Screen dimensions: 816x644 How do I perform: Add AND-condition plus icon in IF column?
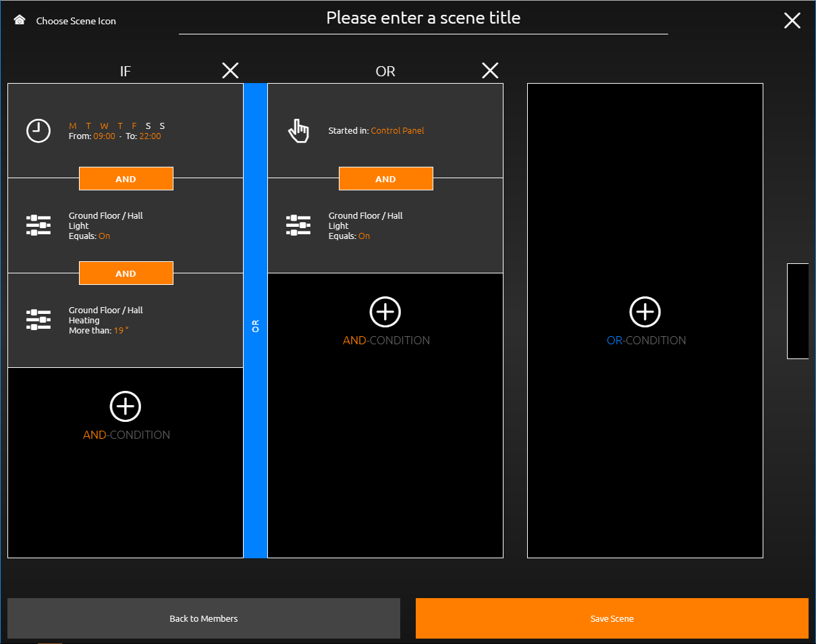click(126, 406)
